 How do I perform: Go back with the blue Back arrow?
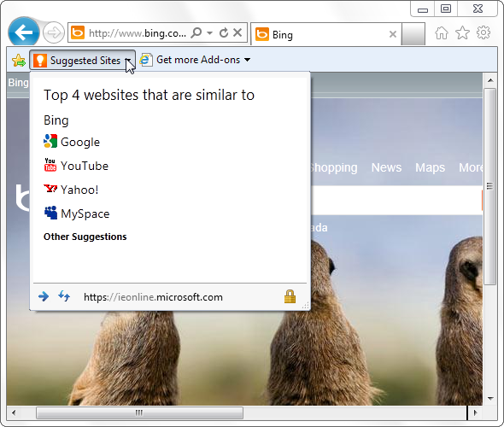coord(23,32)
